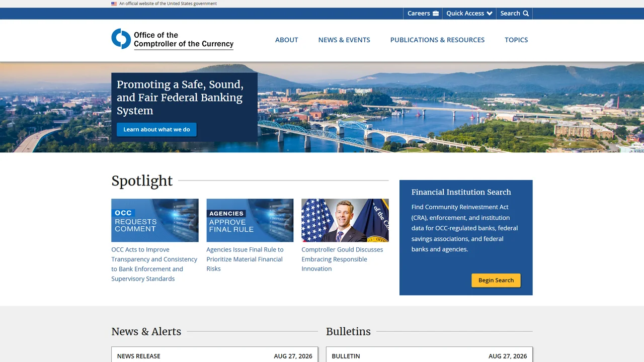Open Comptroller Gould Discusses Innovation link
The image size is (644, 362).
342,259
